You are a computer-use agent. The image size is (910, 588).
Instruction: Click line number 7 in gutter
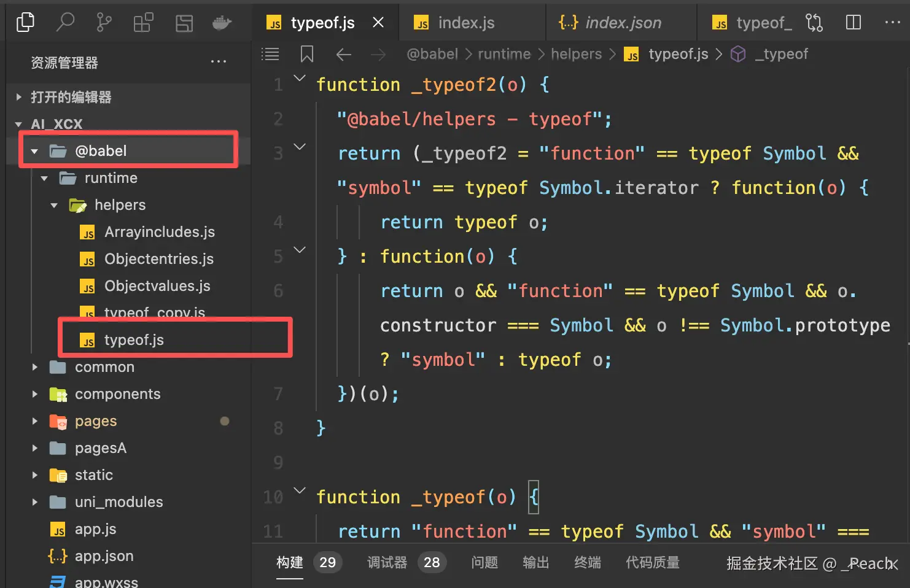tap(278, 393)
